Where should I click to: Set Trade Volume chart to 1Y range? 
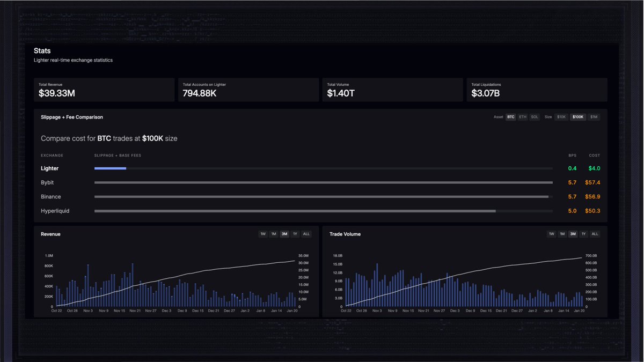point(583,234)
